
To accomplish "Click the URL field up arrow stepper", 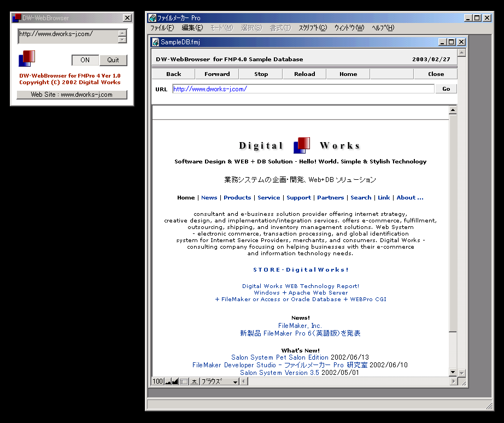I will pyautogui.click(x=121, y=33).
